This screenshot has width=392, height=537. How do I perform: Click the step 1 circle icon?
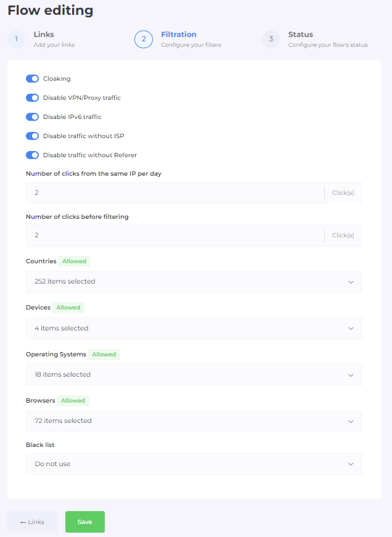[x=17, y=39]
